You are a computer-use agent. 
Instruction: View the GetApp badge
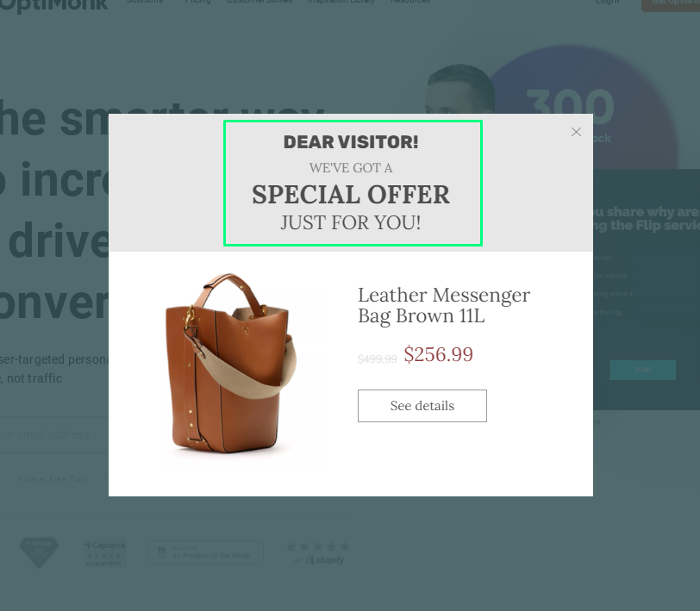39,552
